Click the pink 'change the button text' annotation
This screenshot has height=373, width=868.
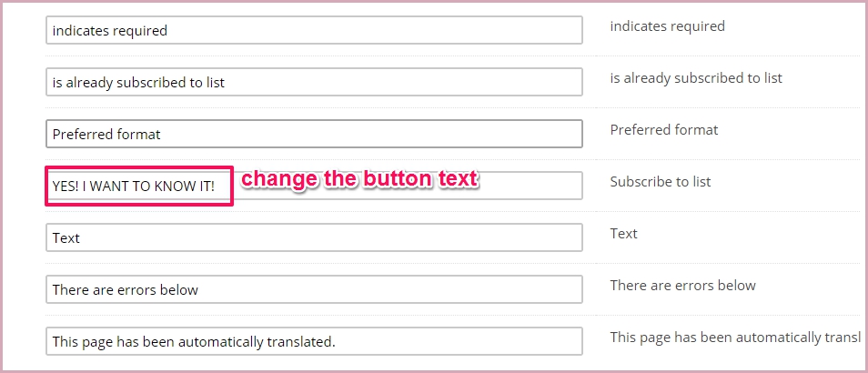(359, 179)
